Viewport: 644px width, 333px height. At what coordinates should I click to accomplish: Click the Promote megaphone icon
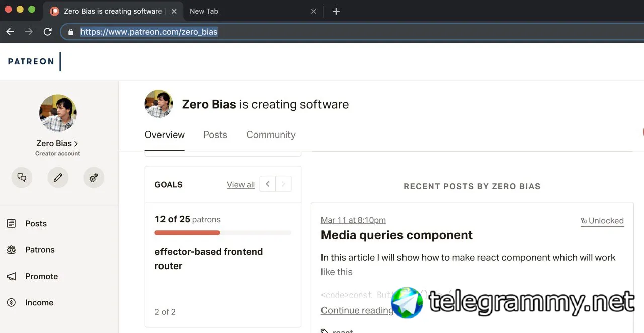[x=11, y=276]
